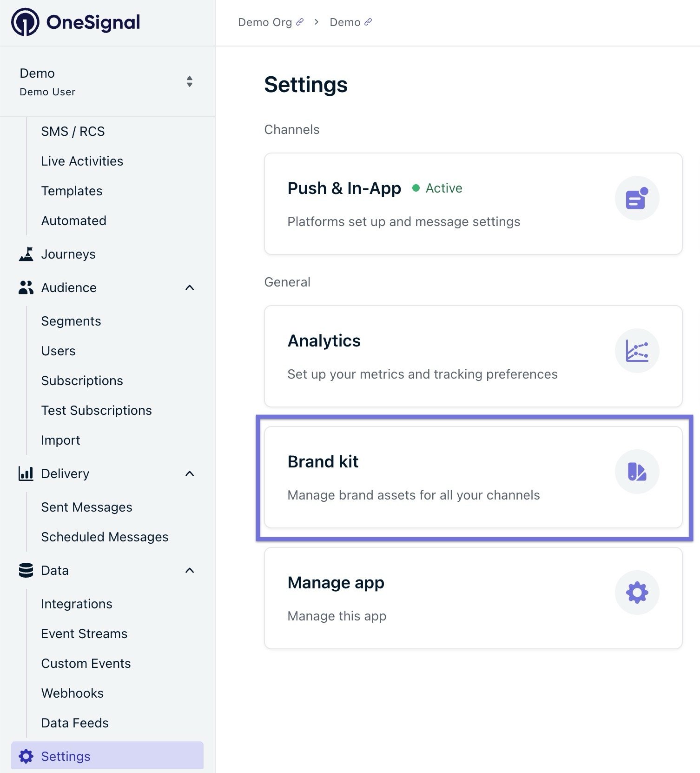The height and width of the screenshot is (773, 700).
Task: Go to Live Activities
Action: click(x=82, y=161)
